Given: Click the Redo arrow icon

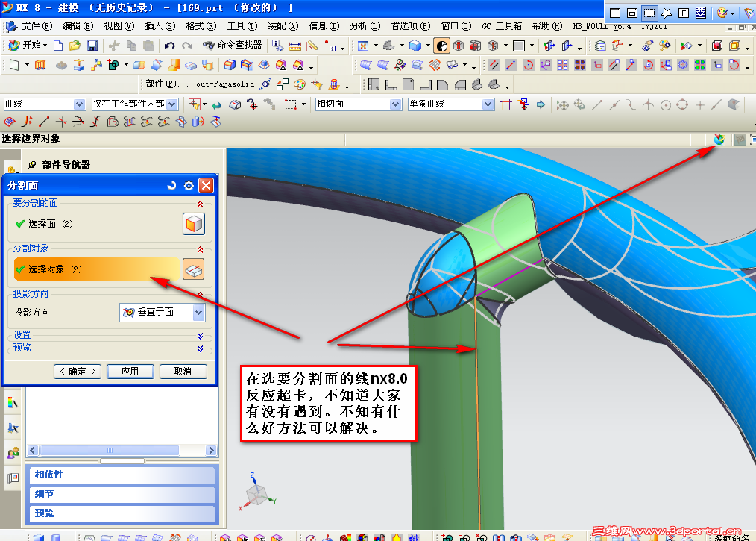Looking at the screenshot, I should coord(187,46).
